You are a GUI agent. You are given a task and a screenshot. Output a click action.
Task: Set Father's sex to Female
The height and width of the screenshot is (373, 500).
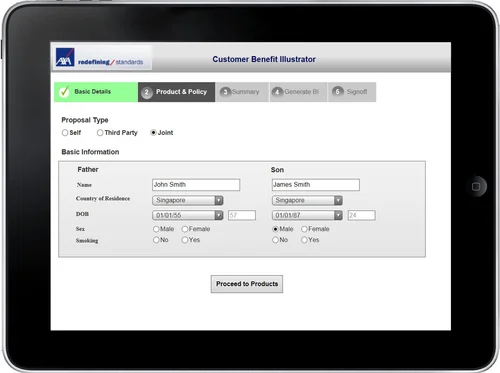(x=185, y=229)
